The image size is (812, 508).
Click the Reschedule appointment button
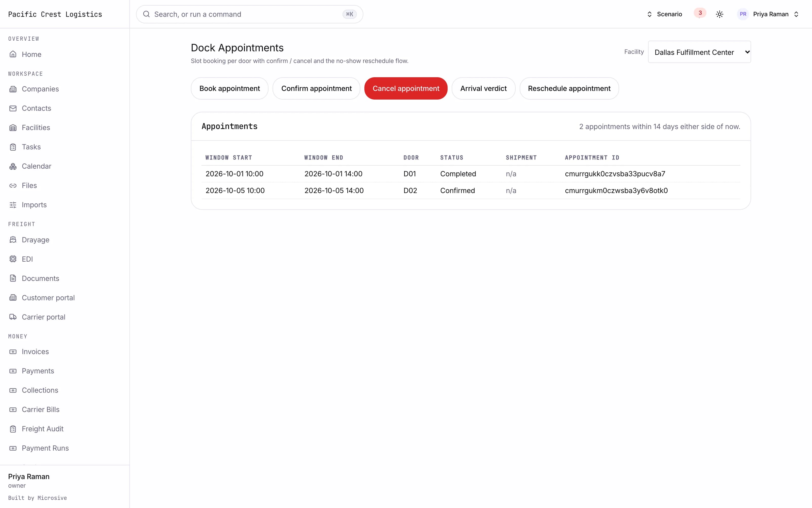[x=569, y=88]
